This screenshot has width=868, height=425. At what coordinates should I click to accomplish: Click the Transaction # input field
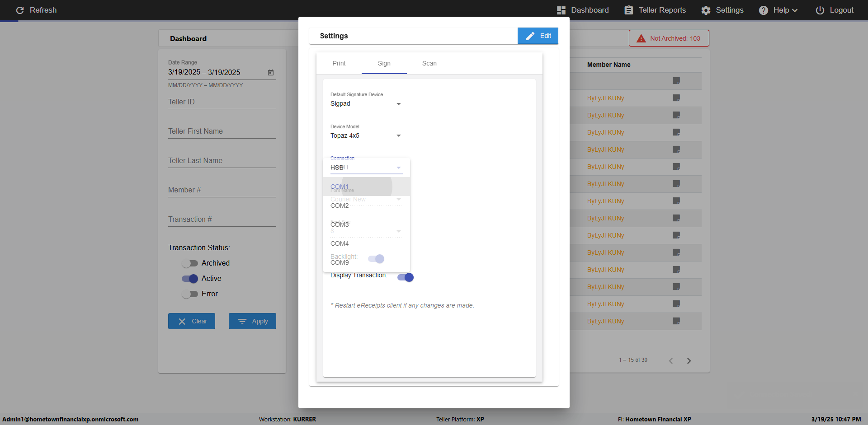[x=222, y=220]
